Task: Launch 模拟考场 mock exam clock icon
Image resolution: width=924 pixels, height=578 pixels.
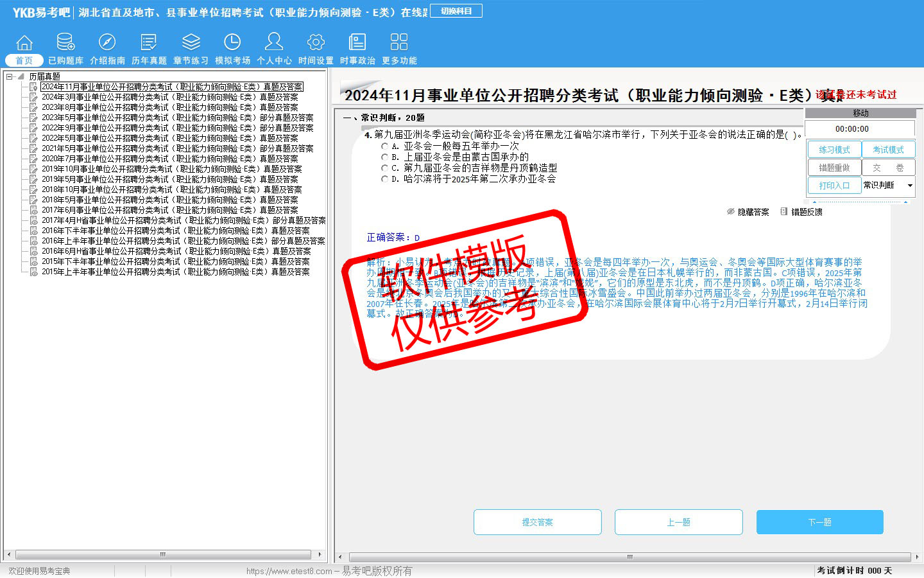Action: point(232,43)
